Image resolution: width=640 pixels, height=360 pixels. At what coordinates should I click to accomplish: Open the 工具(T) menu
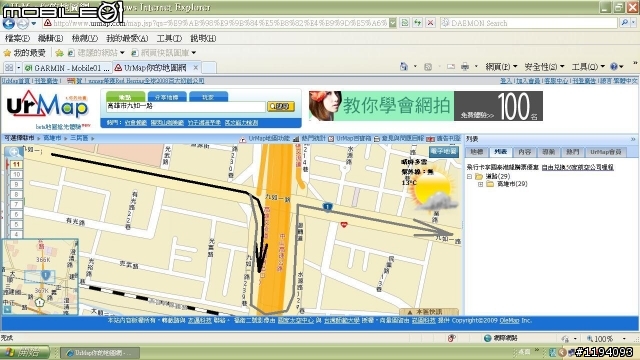(x=169, y=38)
